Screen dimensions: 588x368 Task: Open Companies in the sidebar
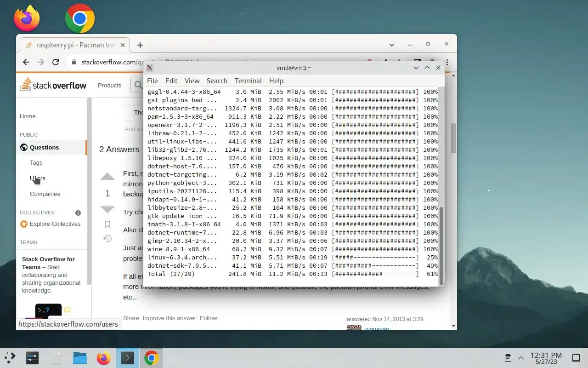45,194
